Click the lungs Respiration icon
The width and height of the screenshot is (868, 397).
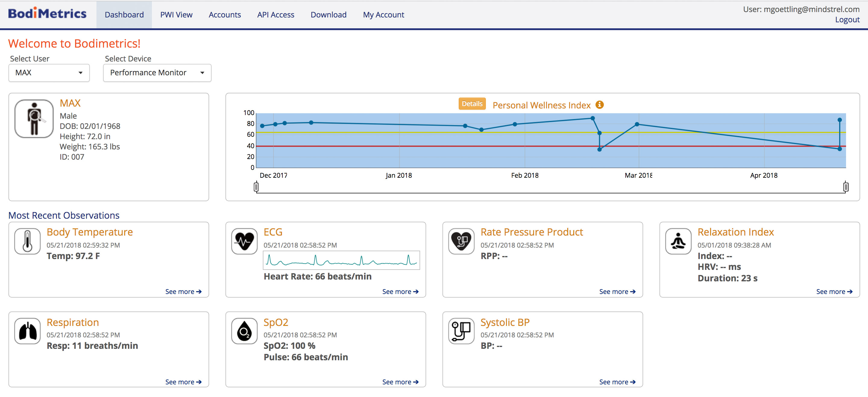[x=27, y=331]
